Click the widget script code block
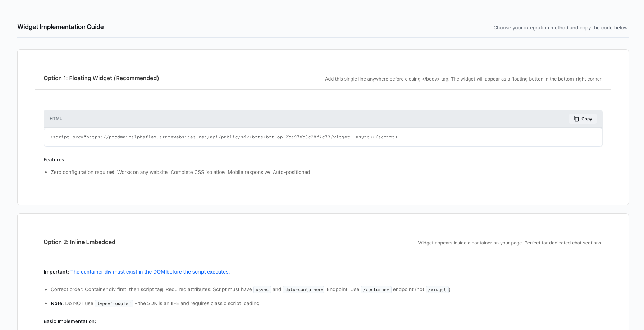This screenshot has height=330, width=644. [x=224, y=137]
